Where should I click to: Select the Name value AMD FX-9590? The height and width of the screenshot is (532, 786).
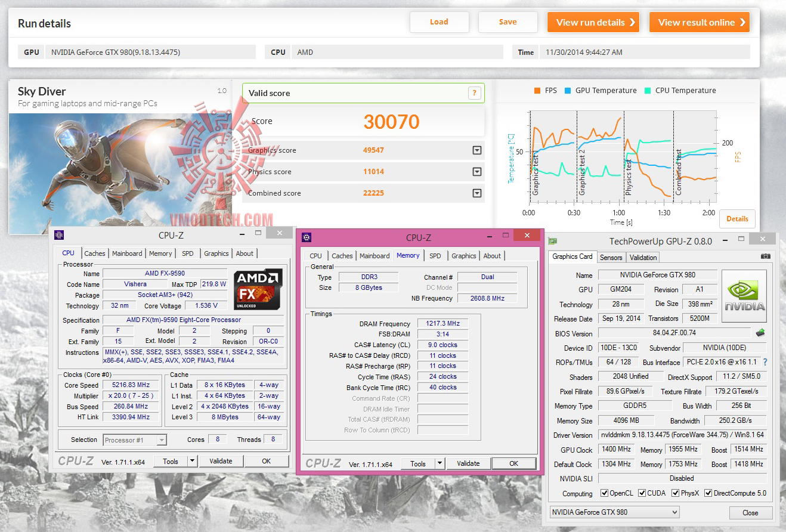coord(165,273)
